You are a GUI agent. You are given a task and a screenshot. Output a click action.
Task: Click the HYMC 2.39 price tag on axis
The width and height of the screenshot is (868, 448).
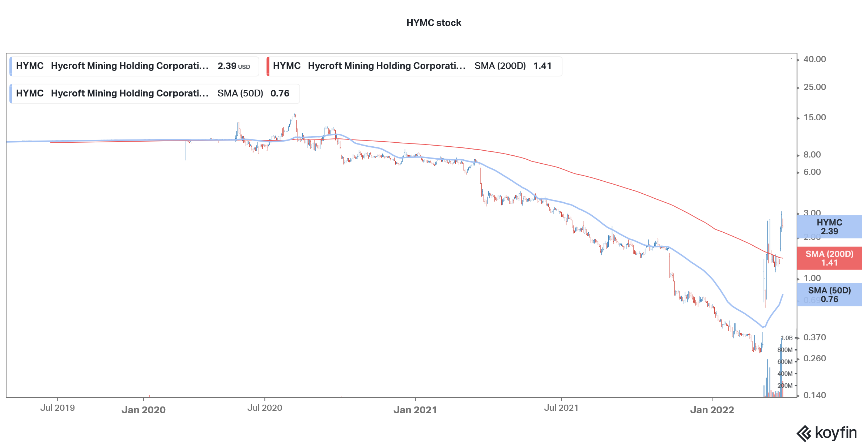[829, 227]
